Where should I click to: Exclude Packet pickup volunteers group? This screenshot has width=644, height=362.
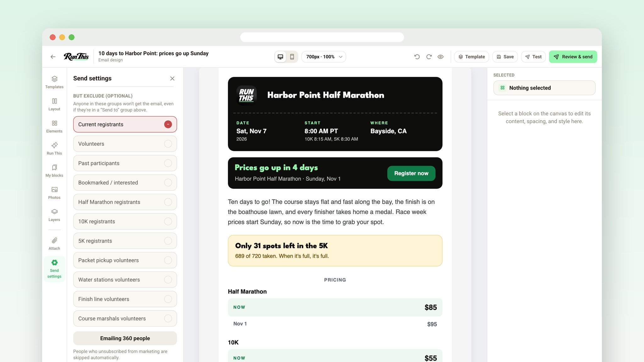[x=125, y=261]
